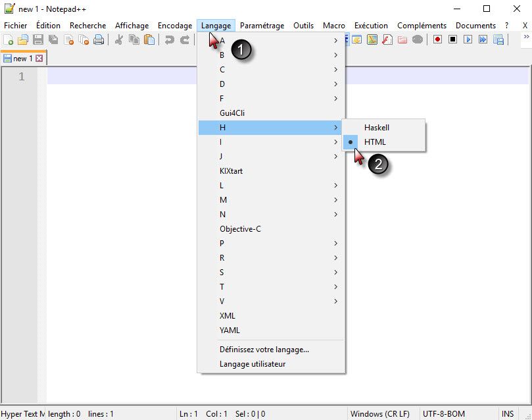Screen dimensions: 532x420
Task: Select HTML language radio item
Action: click(x=383, y=142)
